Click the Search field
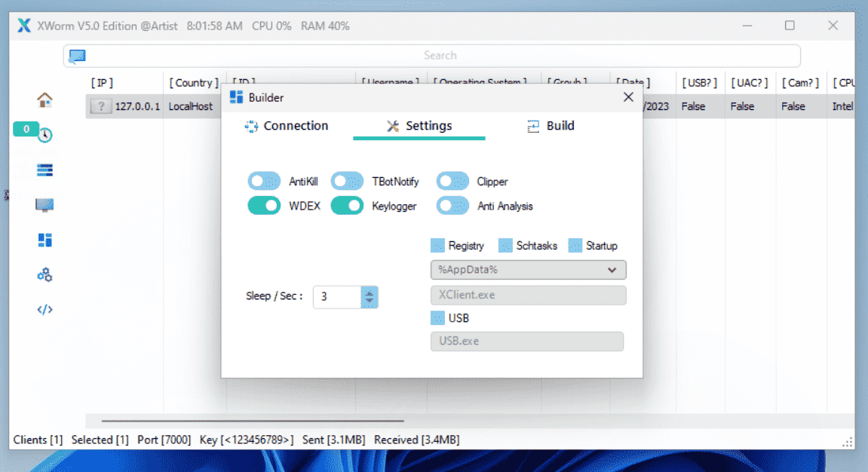This screenshot has height=472, width=868. (432, 56)
